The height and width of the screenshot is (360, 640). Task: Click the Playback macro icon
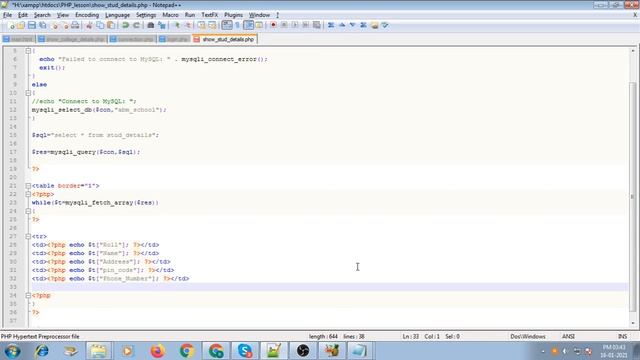click(295, 25)
